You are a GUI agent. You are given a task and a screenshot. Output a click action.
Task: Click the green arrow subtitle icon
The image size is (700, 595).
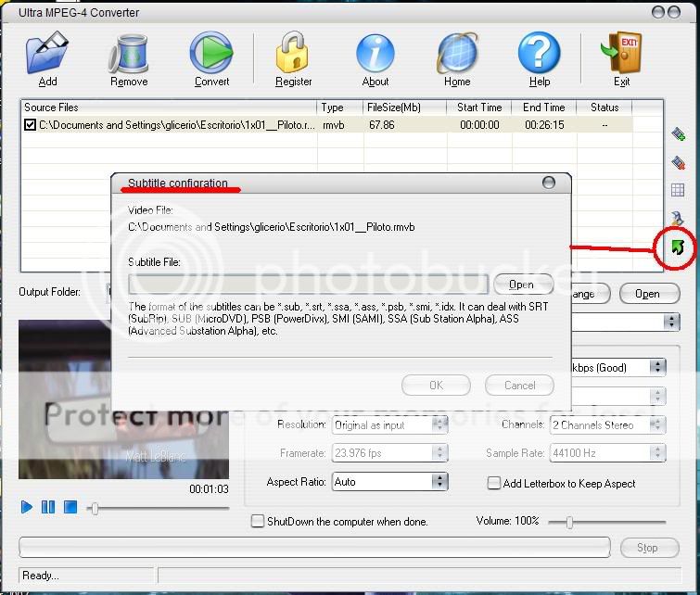click(678, 247)
